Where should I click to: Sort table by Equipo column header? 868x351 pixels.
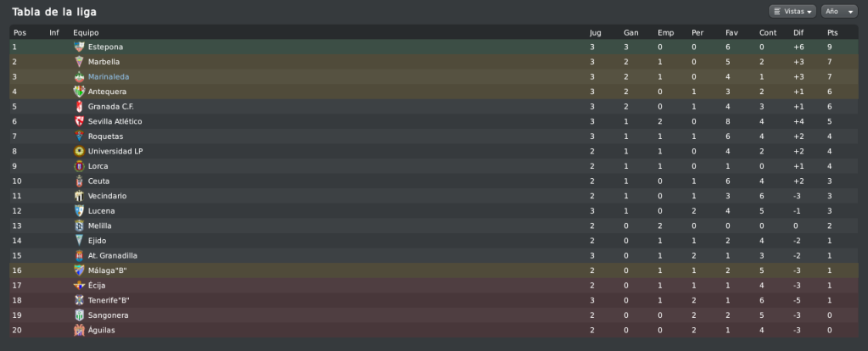click(x=86, y=32)
